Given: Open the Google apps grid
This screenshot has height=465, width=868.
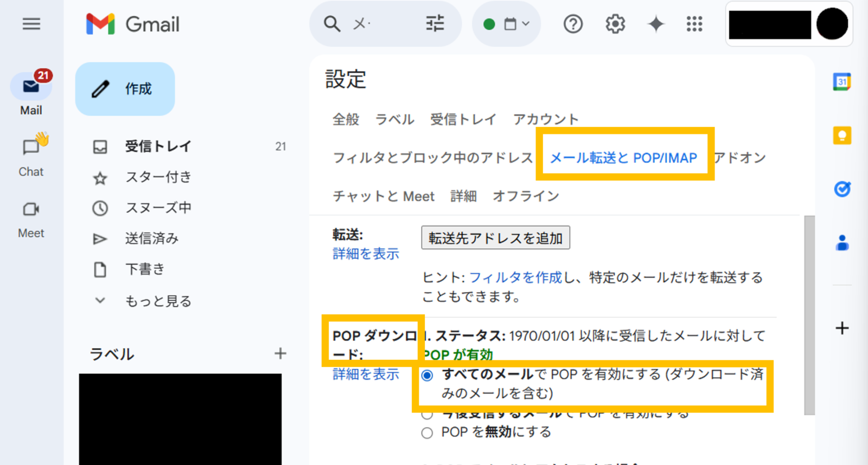Looking at the screenshot, I should point(694,24).
